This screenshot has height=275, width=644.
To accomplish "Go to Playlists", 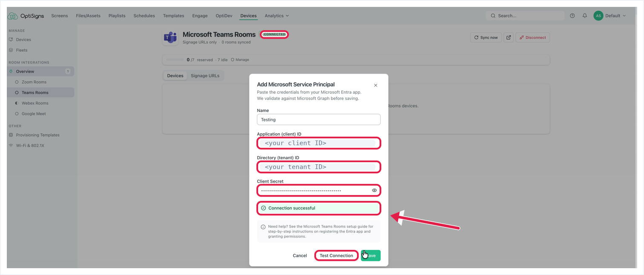I will (117, 16).
